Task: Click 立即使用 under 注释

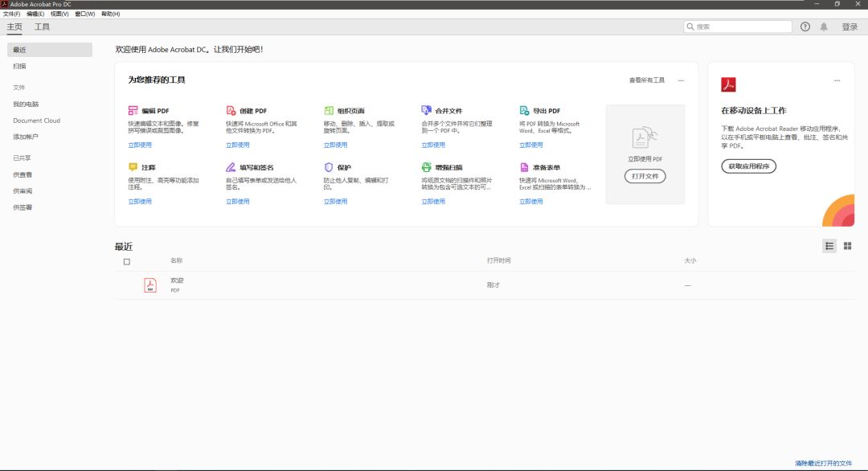Action: click(140, 202)
